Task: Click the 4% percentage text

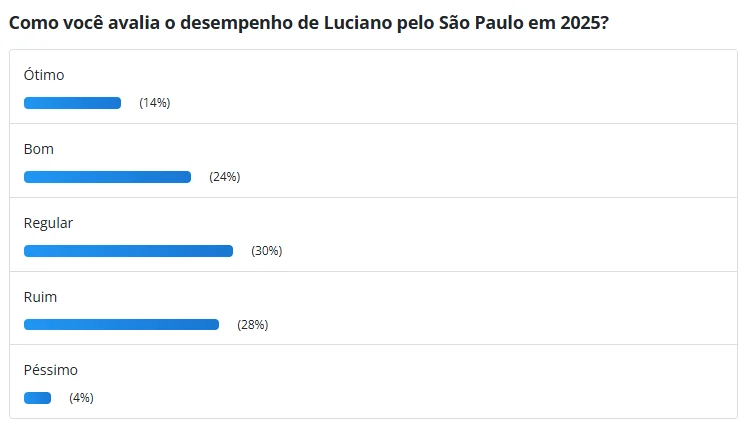Action: (x=81, y=398)
